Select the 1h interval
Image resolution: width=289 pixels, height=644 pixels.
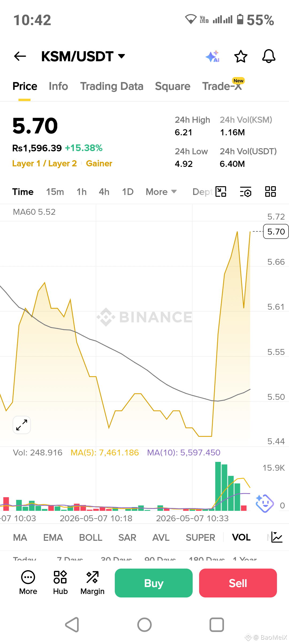coord(82,192)
